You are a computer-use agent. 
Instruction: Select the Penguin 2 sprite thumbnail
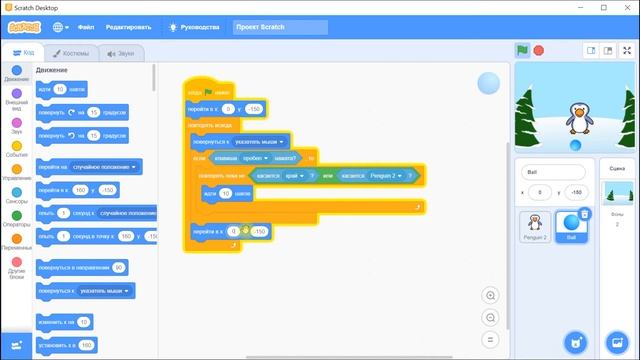click(x=535, y=227)
